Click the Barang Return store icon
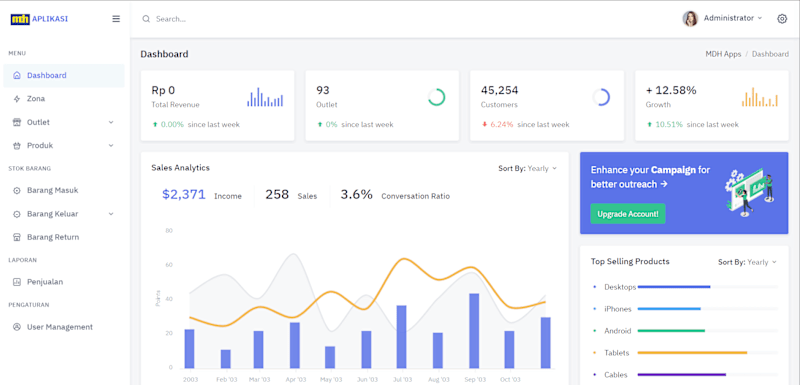Screen dimensions: 800x385 [x=17, y=238]
